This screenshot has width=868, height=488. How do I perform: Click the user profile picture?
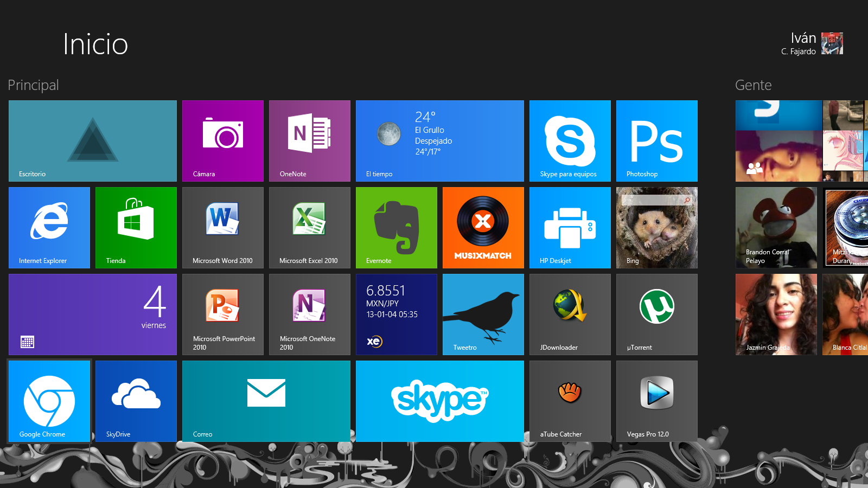click(832, 43)
